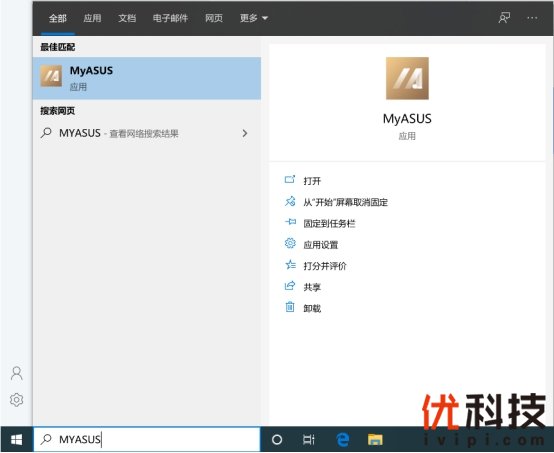This screenshot has height=453, width=554.
Task: Click the unpin icon for Start screen
Action: coord(290,201)
